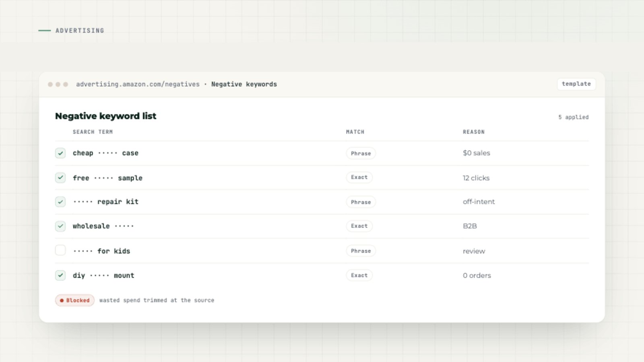The height and width of the screenshot is (362, 644).
Task: Click the red Blocked status badge
Action: tap(75, 300)
